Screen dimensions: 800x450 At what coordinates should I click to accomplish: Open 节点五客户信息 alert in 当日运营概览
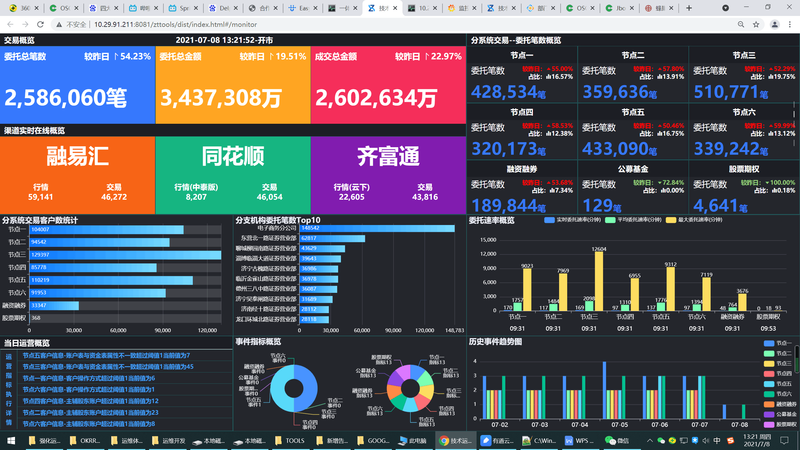[x=106, y=356]
